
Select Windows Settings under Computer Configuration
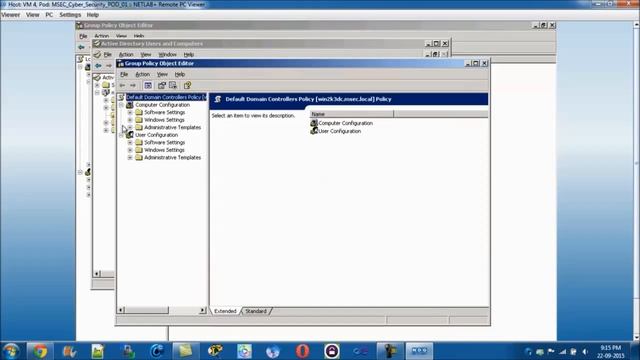(164, 120)
